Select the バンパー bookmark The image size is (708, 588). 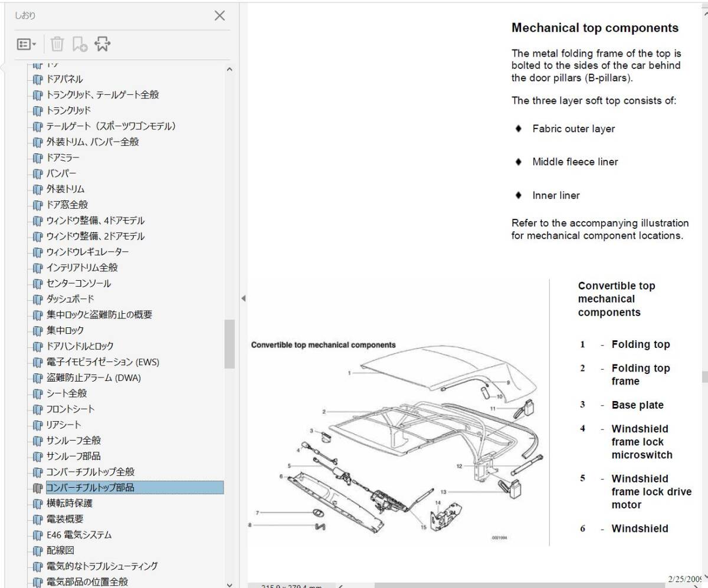(x=61, y=173)
